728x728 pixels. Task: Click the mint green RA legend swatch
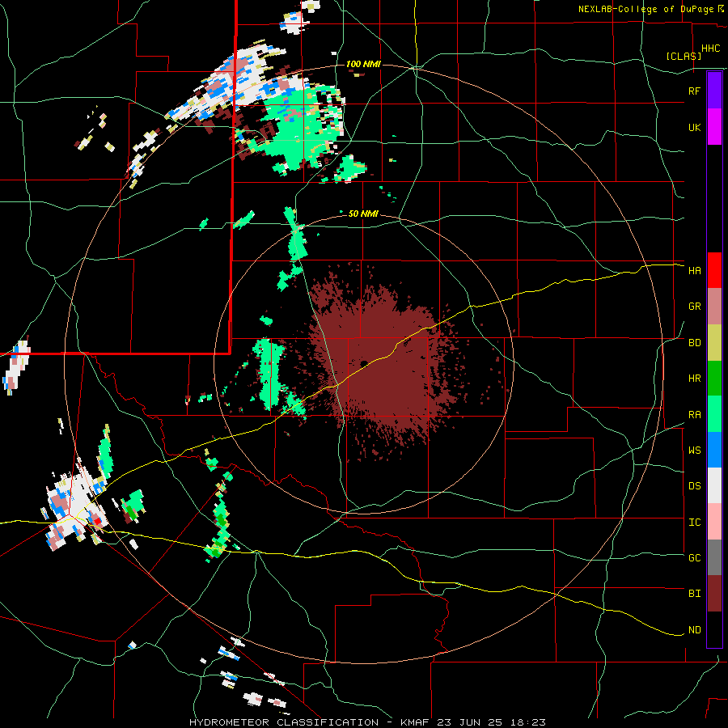coord(714,414)
